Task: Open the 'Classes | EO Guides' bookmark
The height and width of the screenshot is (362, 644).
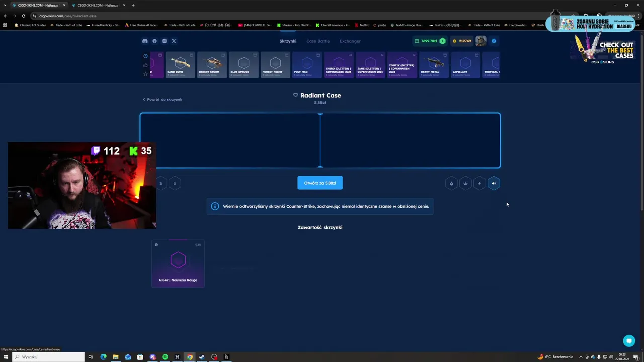Action: click(x=30, y=25)
